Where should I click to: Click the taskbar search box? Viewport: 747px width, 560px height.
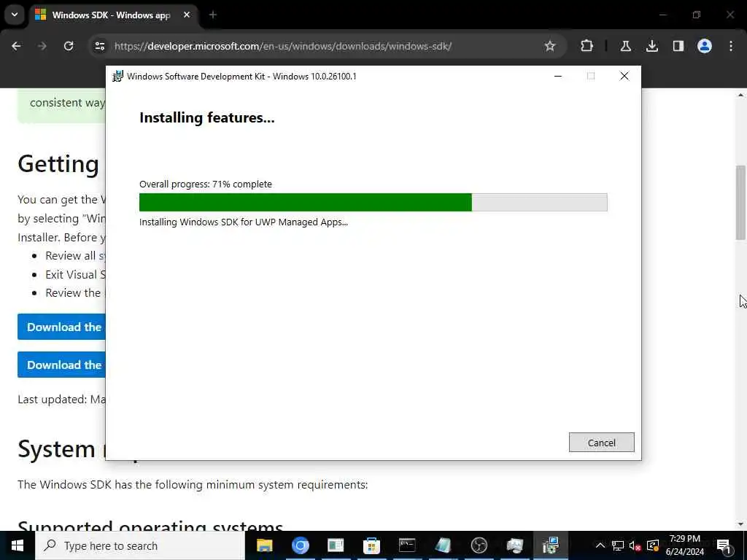(x=140, y=545)
